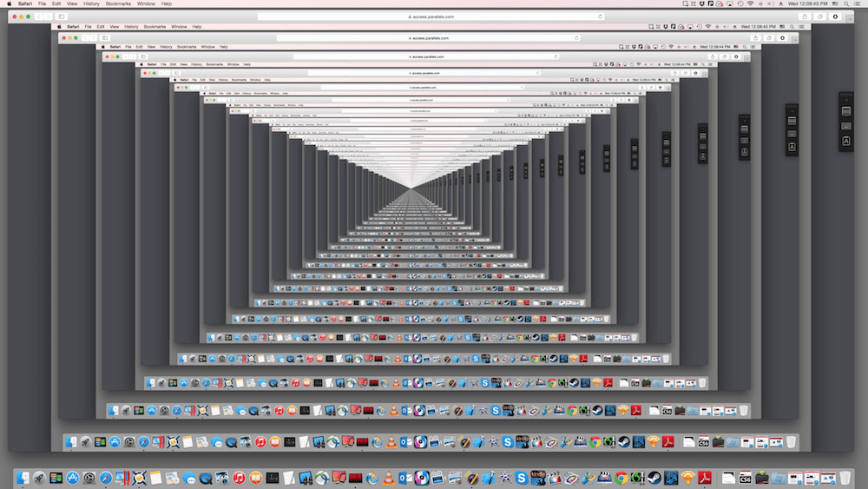Click the clock Wed 12:08:45 PM

click(x=807, y=3)
